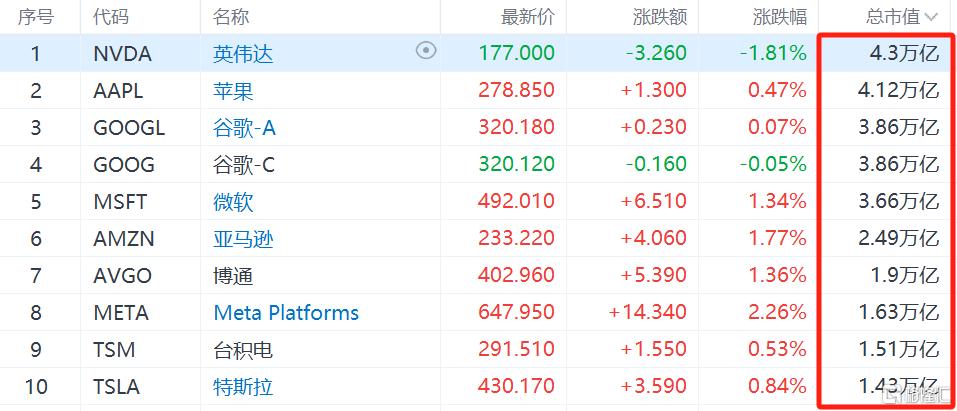Open the Meta Platforms link
The image size is (957, 411).
tap(286, 312)
